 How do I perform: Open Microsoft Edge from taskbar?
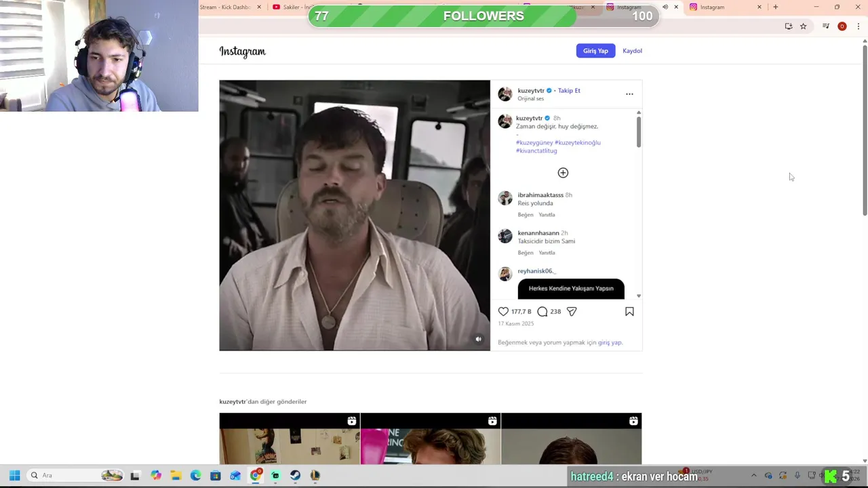pyautogui.click(x=196, y=476)
